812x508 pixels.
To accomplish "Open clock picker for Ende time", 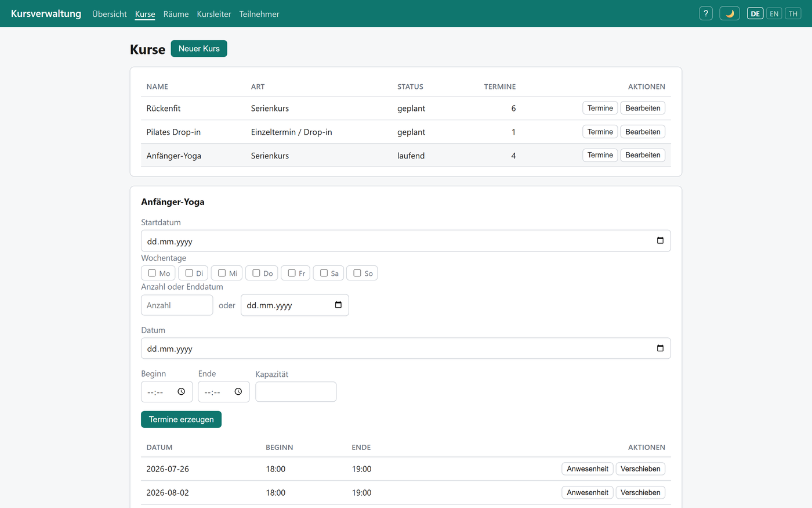I will click(238, 392).
